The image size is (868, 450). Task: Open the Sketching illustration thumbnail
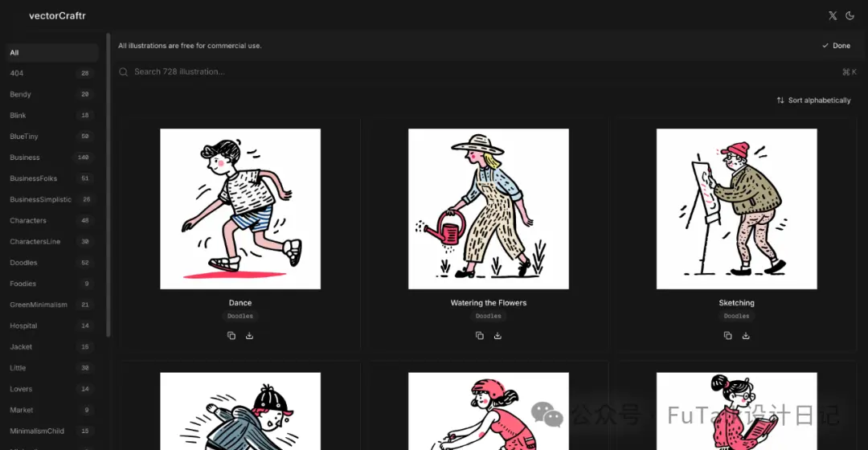pyautogui.click(x=736, y=209)
